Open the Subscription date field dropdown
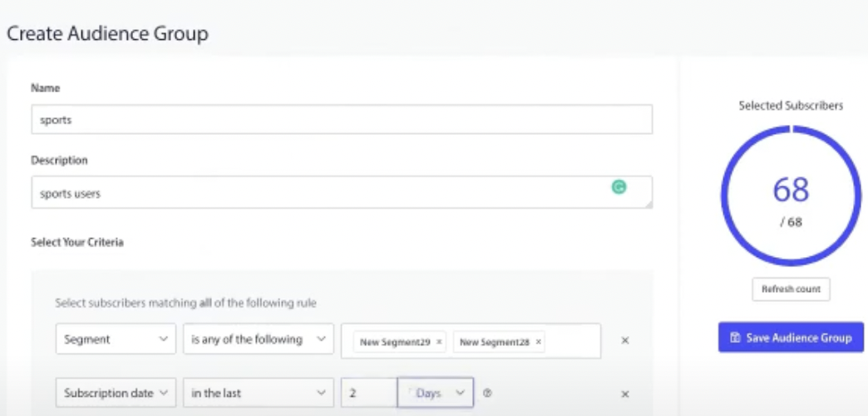The image size is (868, 416). click(x=116, y=393)
